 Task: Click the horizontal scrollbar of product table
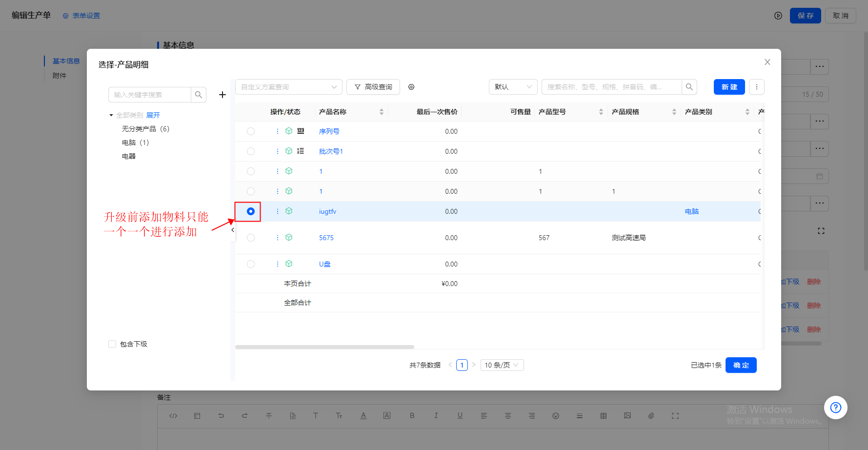click(324, 347)
